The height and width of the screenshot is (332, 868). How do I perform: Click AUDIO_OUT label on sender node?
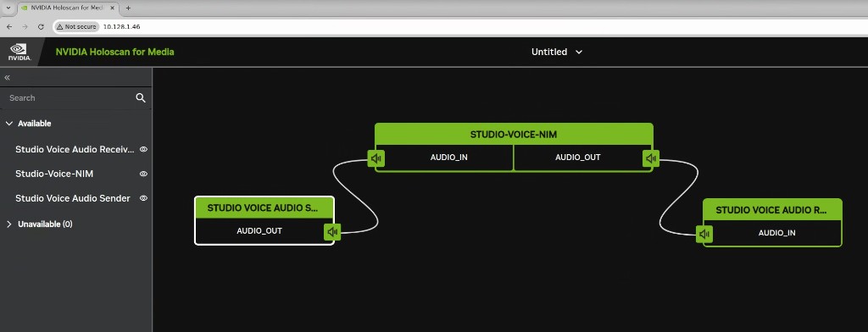[259, 230]
